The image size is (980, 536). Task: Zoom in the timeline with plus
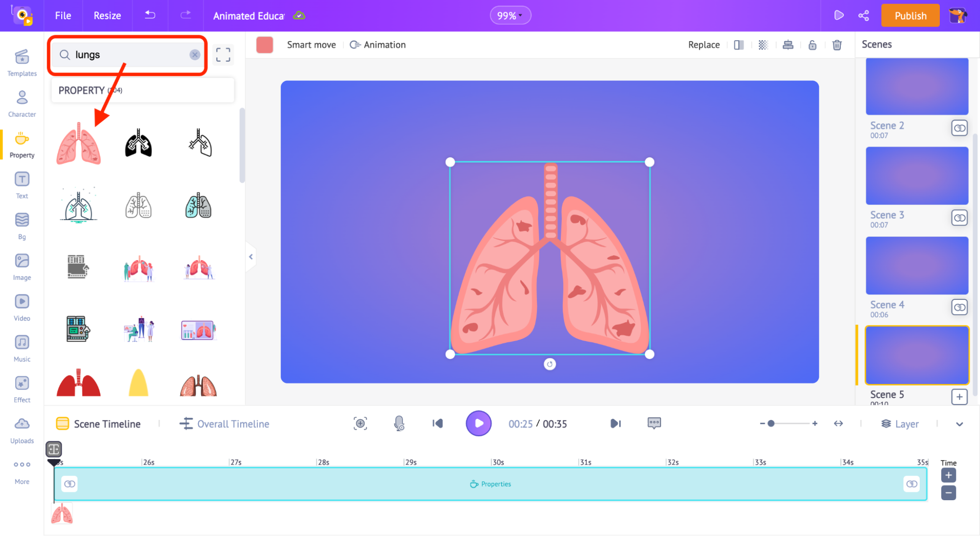815,423
